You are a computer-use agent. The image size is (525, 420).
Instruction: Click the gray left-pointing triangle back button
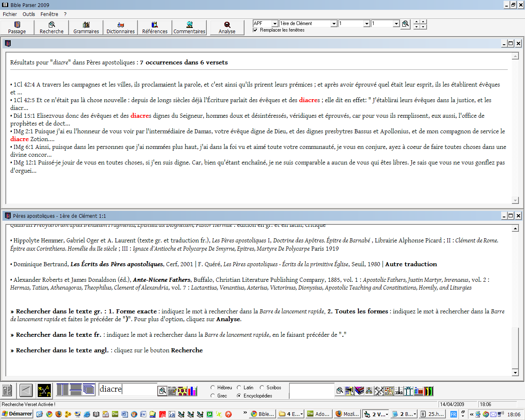tap(26, 390)
